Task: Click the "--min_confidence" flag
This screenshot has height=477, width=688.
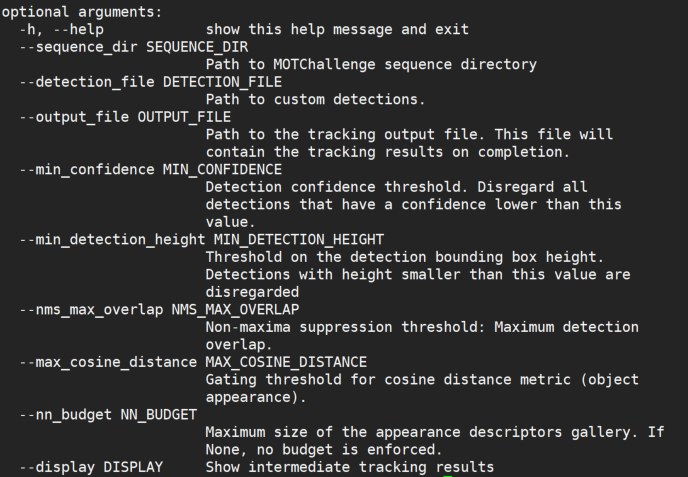Action: pos(87,170)
